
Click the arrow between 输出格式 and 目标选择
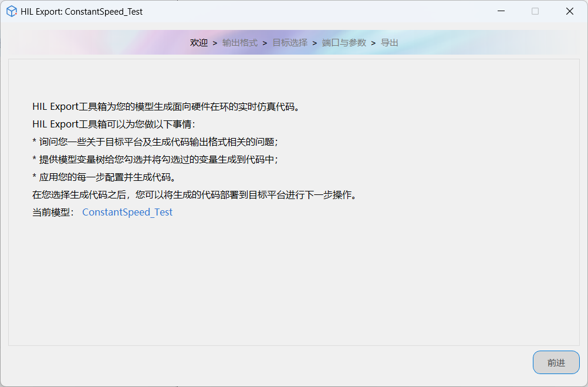point(265,43)
